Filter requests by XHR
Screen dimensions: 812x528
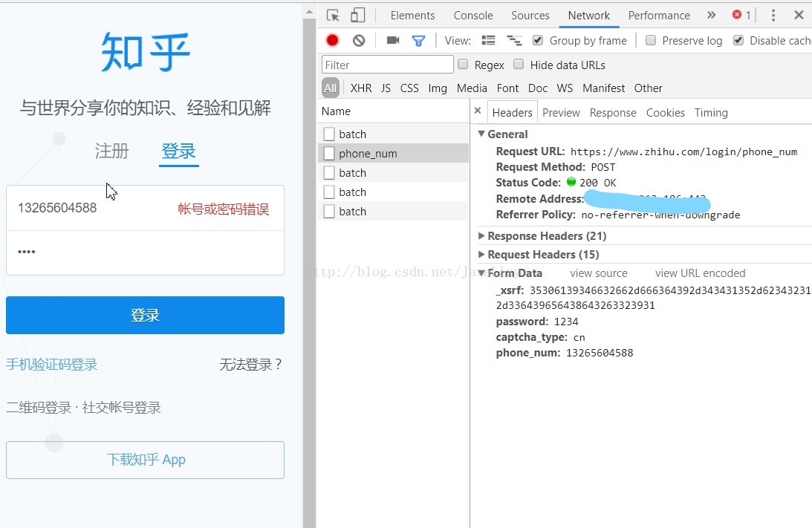click(x=361, y=88)
